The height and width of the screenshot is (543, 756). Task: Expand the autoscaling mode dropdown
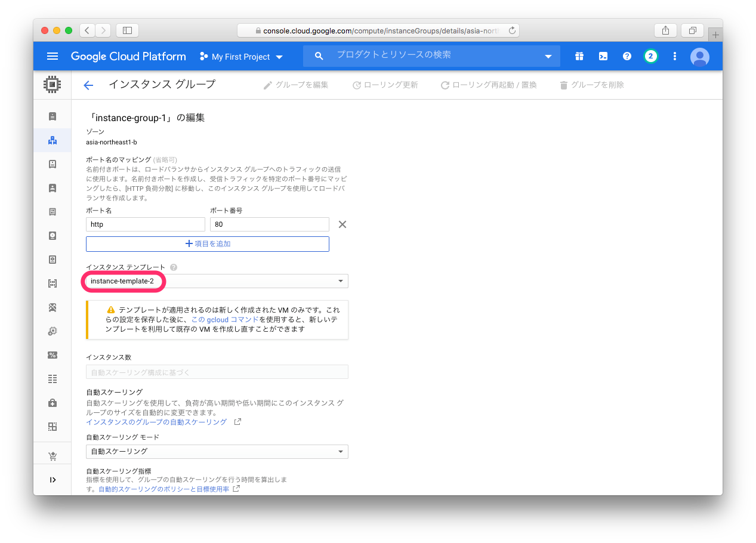(x=217, y=451)
